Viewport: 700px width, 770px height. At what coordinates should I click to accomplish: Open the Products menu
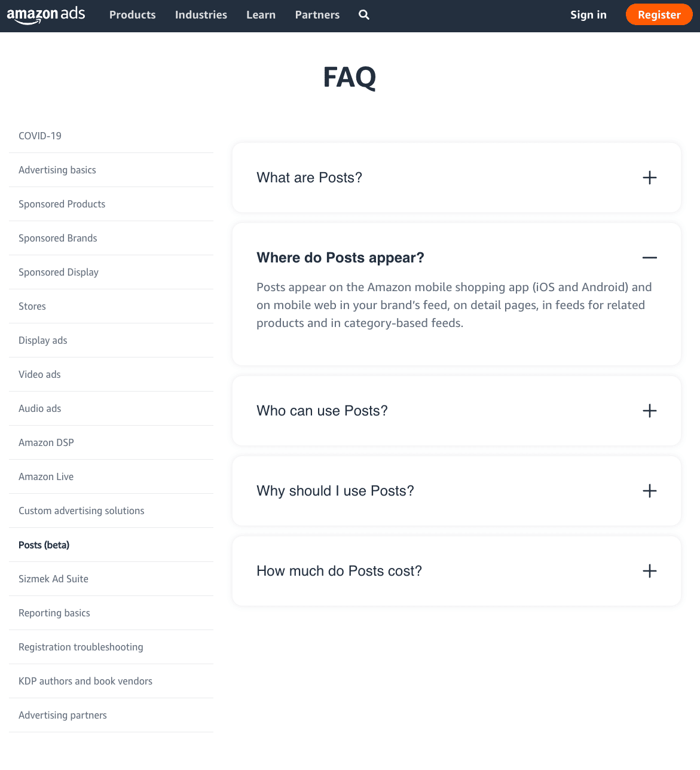coord(132,15)
